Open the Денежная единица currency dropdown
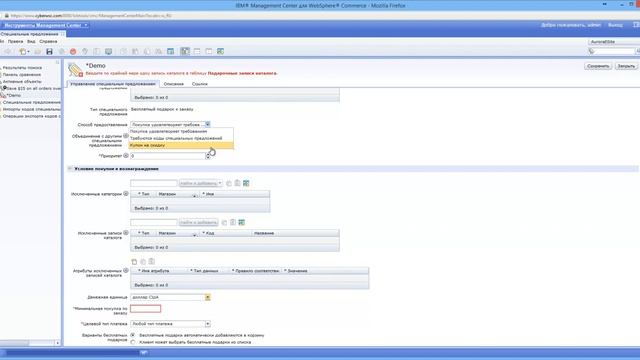 pos(207,297)
